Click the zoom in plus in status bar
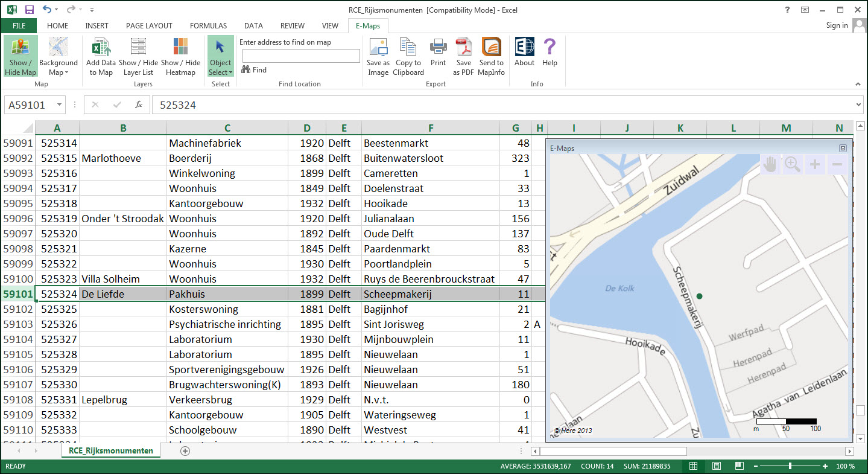This screenshot has height=474, width=868. (x=825, y=466)
